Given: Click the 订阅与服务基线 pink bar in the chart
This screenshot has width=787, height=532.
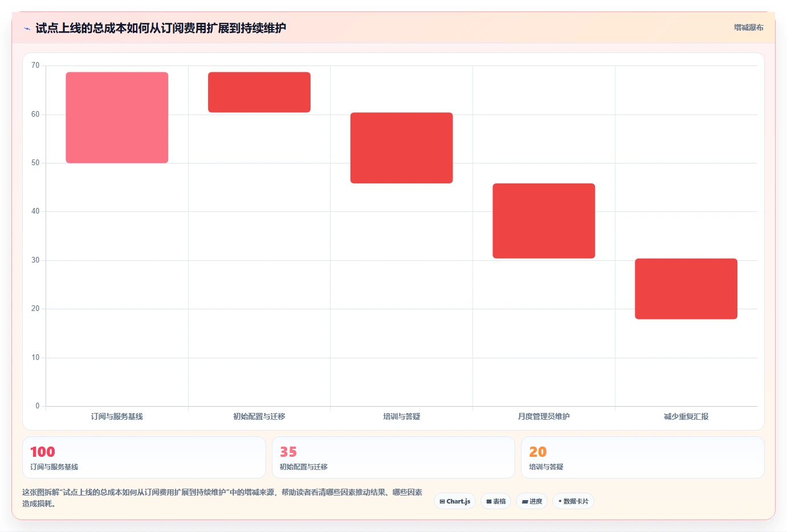Looking at the screenshot, I should (x=117, y=117).
